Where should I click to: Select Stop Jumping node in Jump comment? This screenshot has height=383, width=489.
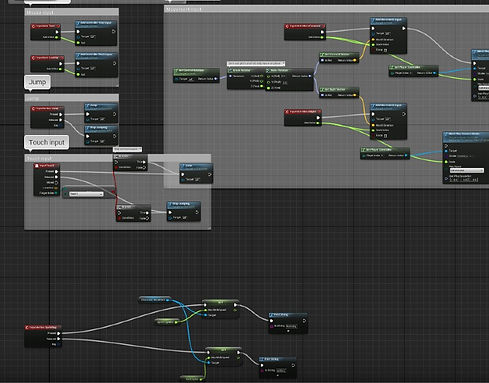[101, 135]
